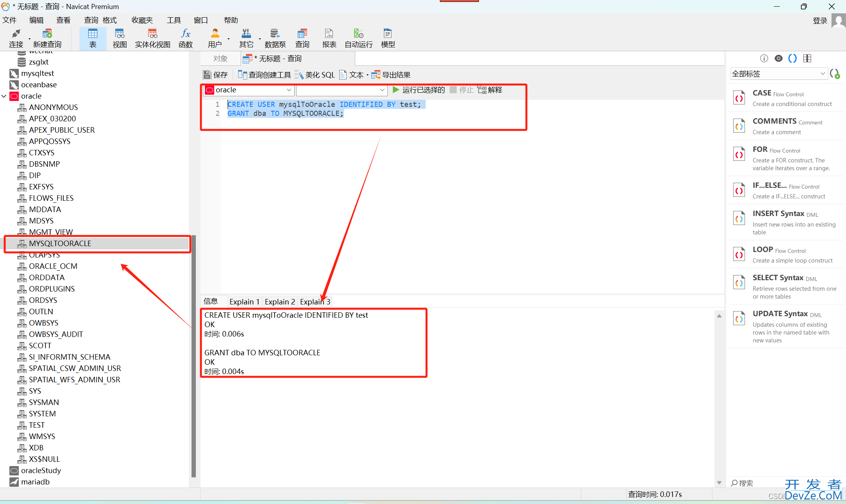This screenshot has width=846, height=504.
Task: Select the mysqltest connection
Action: tap(38, 73)
